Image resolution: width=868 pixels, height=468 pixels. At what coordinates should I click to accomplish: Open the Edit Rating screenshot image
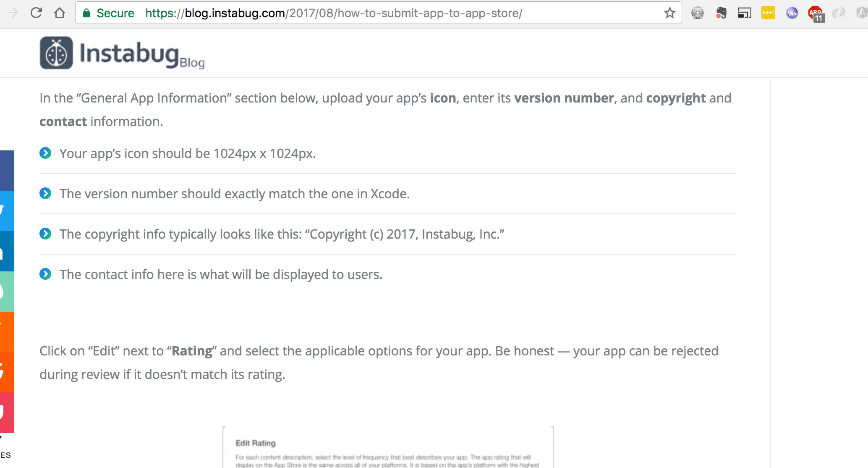pyautogui.click(x=388, y=447)
